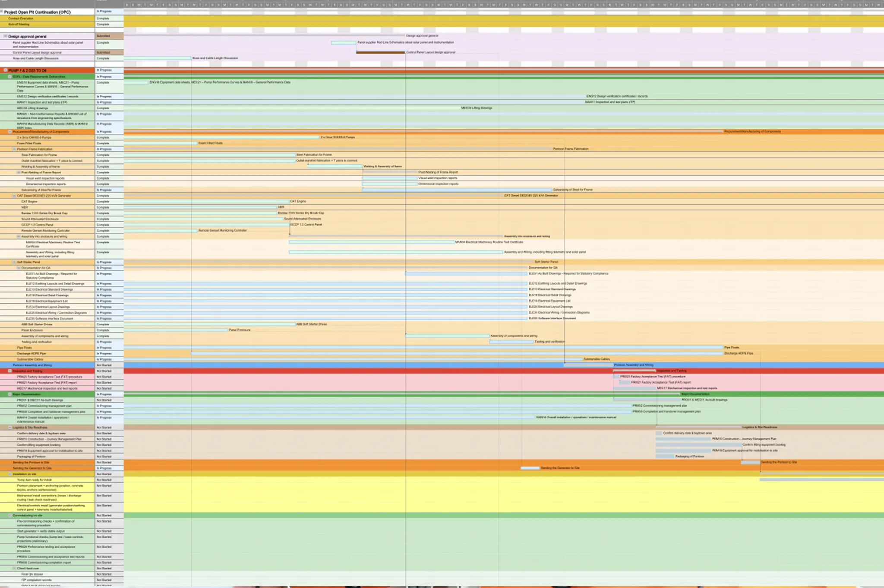Select the Hose and Cable Length Discussion row
Screen dimensions: 884x588
point(47,58)
